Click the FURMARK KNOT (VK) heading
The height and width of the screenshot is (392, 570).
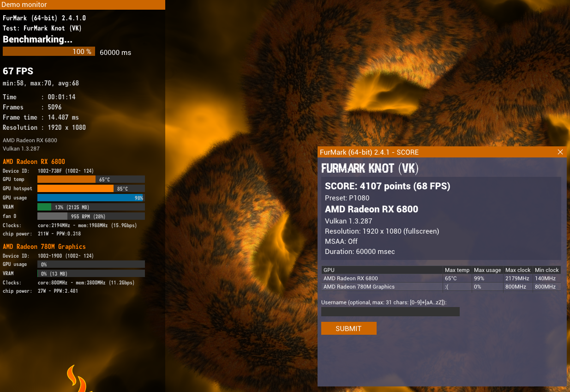pyautogui.click(x=370, y=168)
